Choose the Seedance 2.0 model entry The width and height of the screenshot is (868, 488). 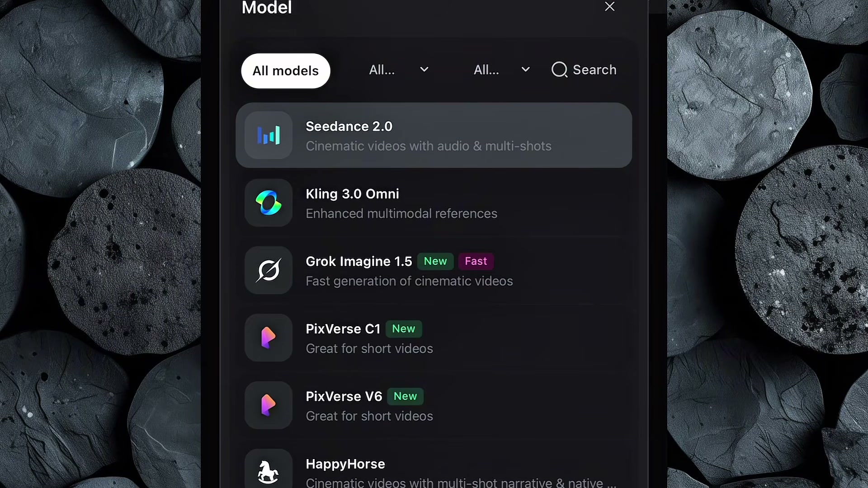click(434, 135)
